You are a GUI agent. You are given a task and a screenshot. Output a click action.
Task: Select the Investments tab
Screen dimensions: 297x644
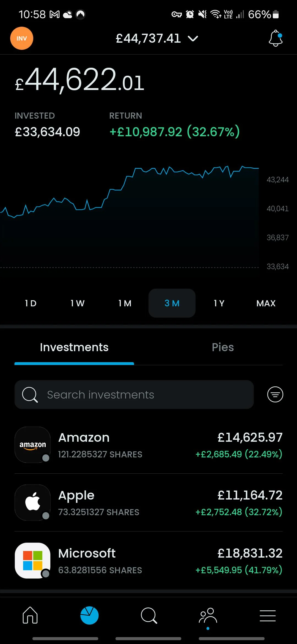74,347
